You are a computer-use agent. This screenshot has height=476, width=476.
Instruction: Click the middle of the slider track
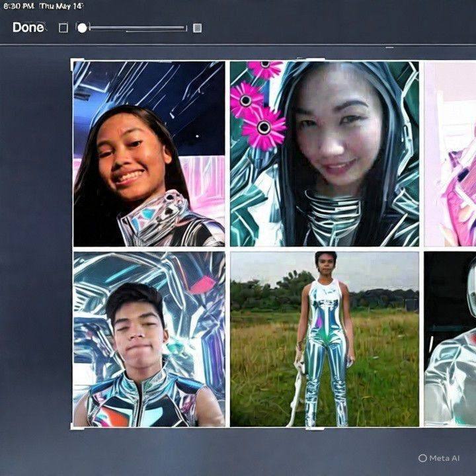pos(138,28)
